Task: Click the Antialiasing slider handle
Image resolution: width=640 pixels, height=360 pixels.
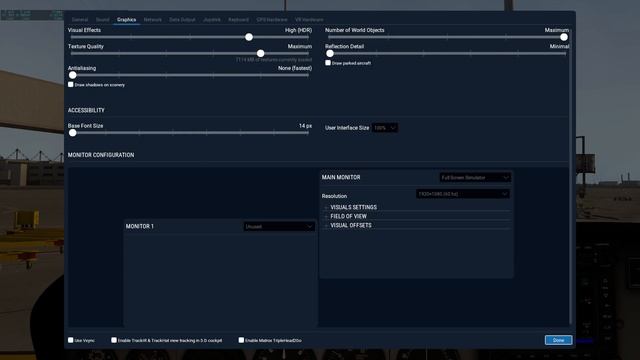Action: (x=73, y=75)
